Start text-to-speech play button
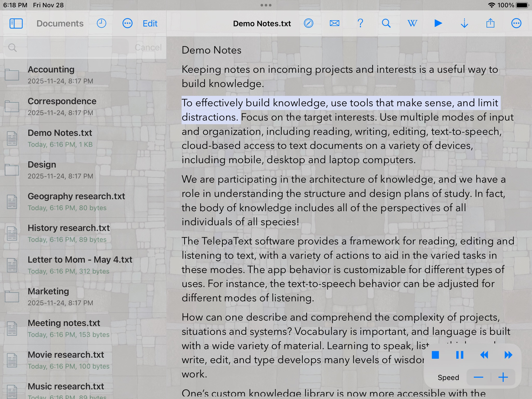Viewport: 532px width, 399px height. [438, 23]
